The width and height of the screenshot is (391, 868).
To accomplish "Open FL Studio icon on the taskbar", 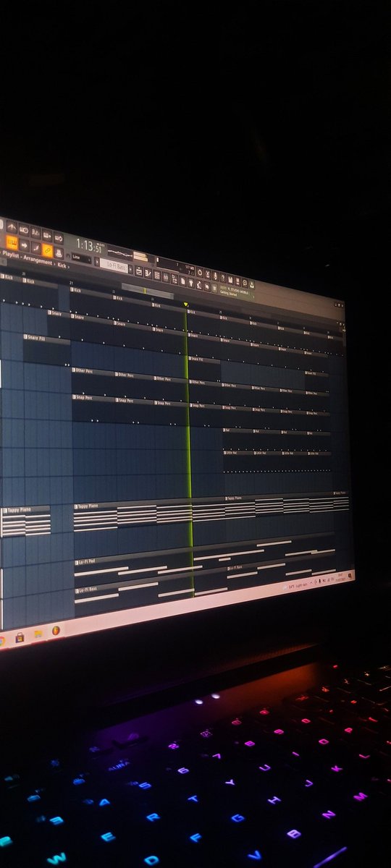I will [56, 631].
